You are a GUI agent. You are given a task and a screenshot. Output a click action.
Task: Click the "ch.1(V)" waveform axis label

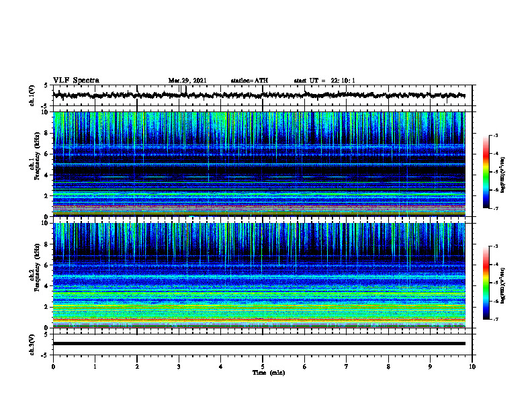32,95
